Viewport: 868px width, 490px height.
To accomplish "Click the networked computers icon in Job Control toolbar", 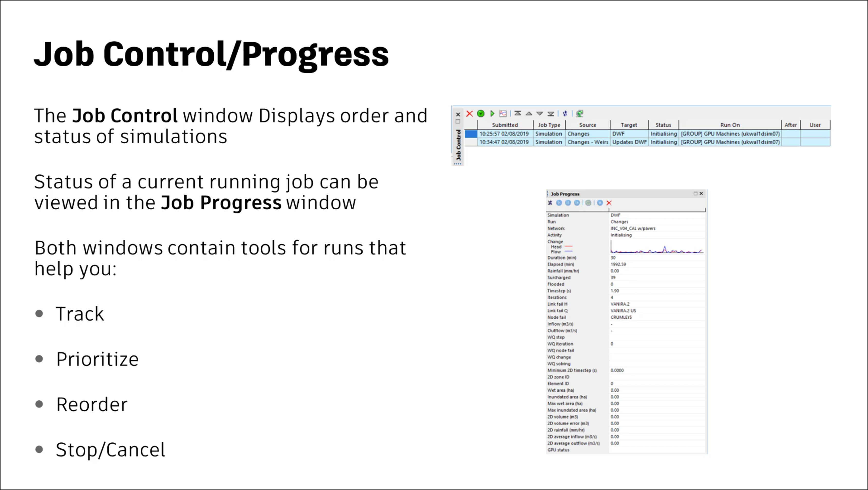I will pyautogui.click(x=580, y=114).
